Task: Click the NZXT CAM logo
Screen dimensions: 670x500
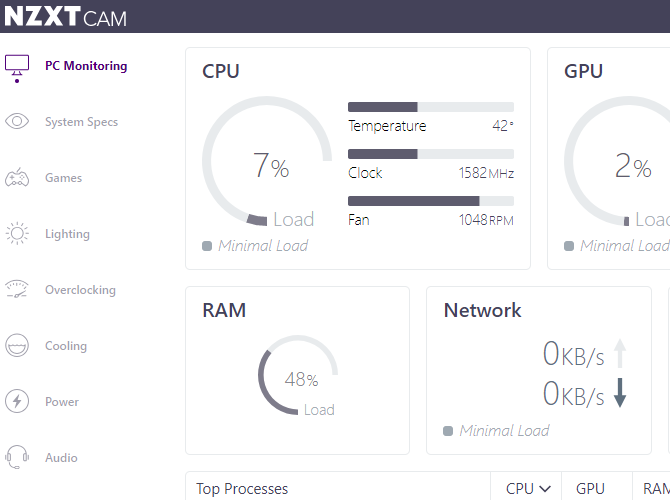Action: (x=66, y=17)
